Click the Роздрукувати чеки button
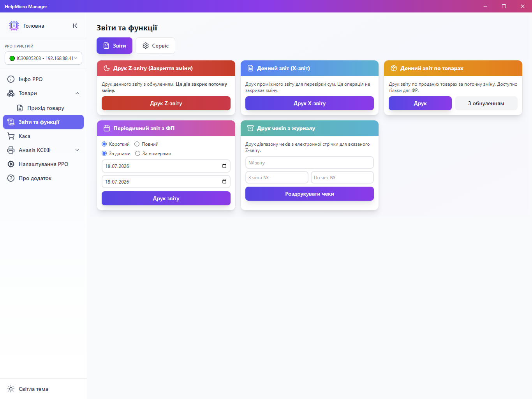Screen dimensions: 532x399 tap(310, 194)
